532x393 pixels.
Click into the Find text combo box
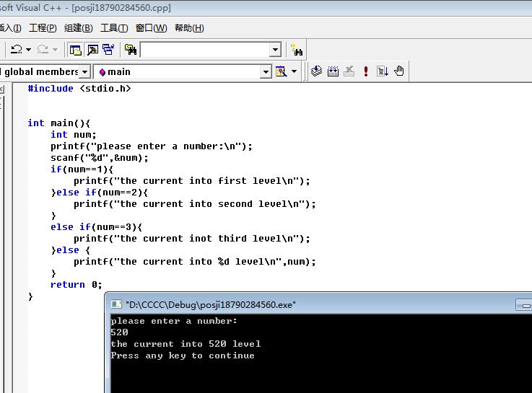click(205, 50)
